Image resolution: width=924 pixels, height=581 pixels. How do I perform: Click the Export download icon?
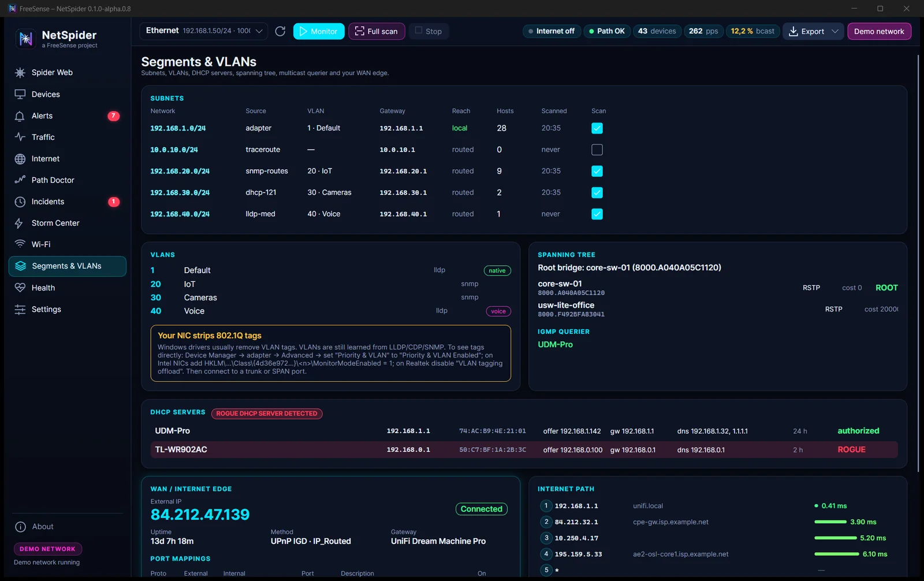click(x=793, y=31)
